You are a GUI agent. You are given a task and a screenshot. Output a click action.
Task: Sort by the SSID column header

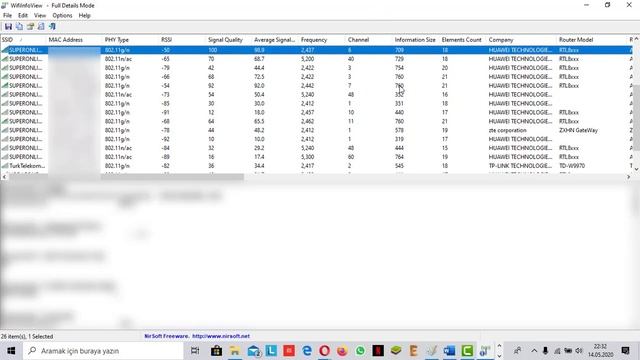(x=23, y=40)
